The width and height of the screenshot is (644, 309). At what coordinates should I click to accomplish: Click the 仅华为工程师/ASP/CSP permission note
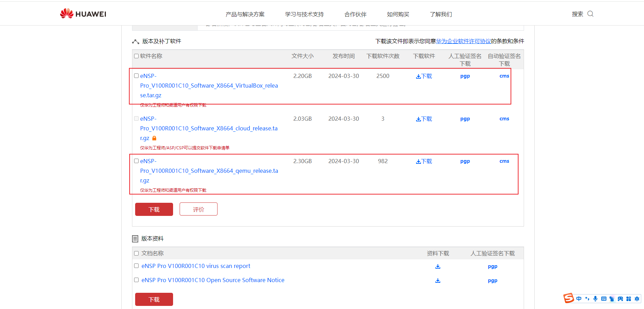pyautogui.click(x=184, y=148)
